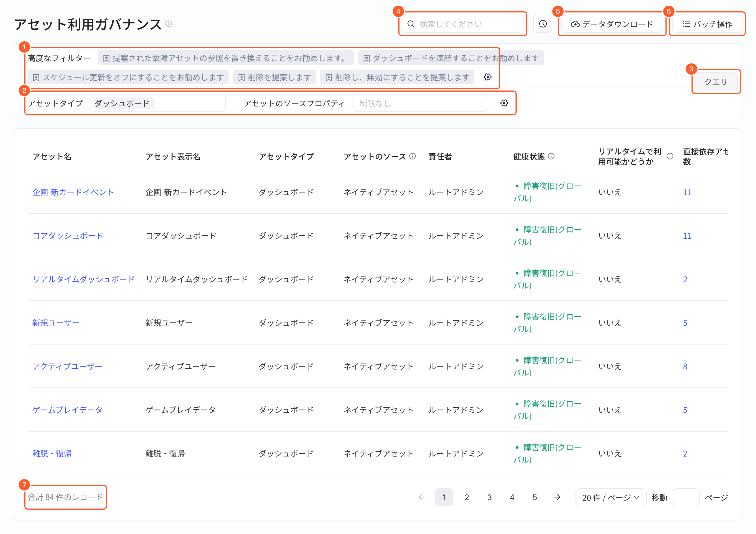Click the info icon beside アセットのソース header
Image resolution: width=756 pixels, height=534 pixels.
(413, 156)
